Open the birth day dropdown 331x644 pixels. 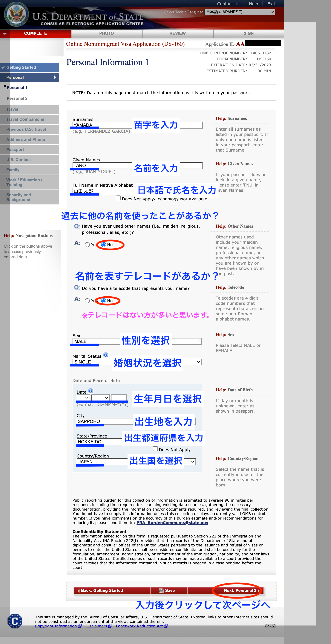tap(83, 398)
